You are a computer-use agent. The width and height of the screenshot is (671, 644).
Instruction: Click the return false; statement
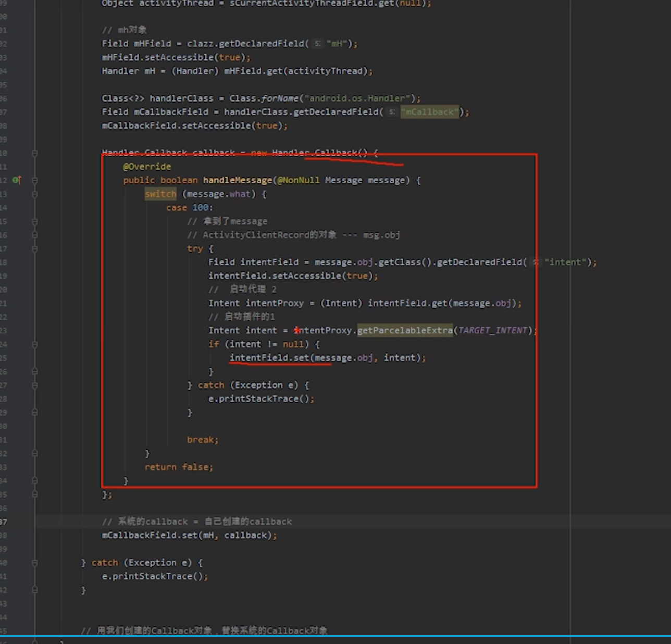point(179,467)
